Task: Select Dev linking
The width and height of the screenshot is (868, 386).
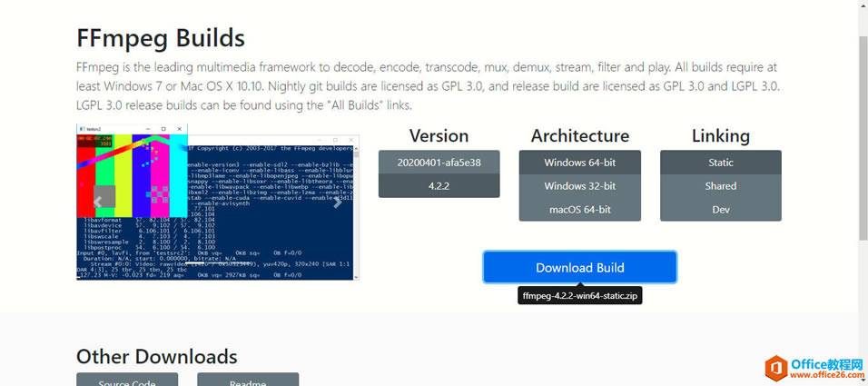Action: click(721, 210)
